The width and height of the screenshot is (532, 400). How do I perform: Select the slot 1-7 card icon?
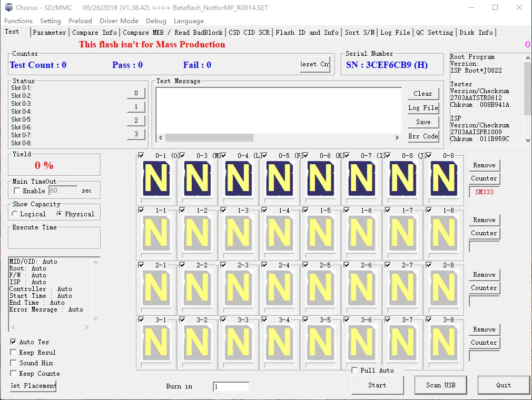(402, 233)
